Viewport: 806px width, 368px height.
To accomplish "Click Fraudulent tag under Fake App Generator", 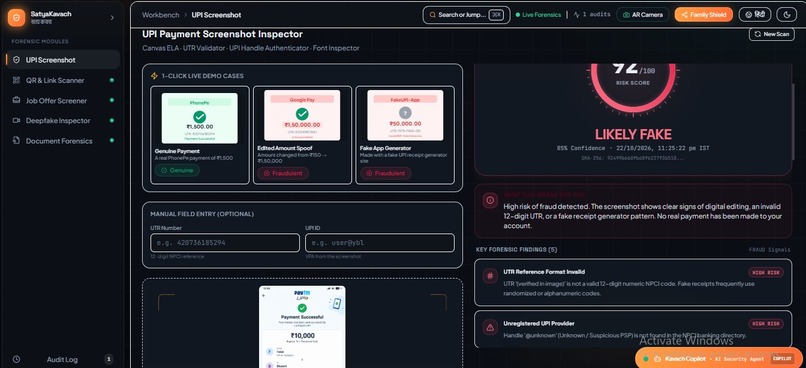I will point(386,173).
